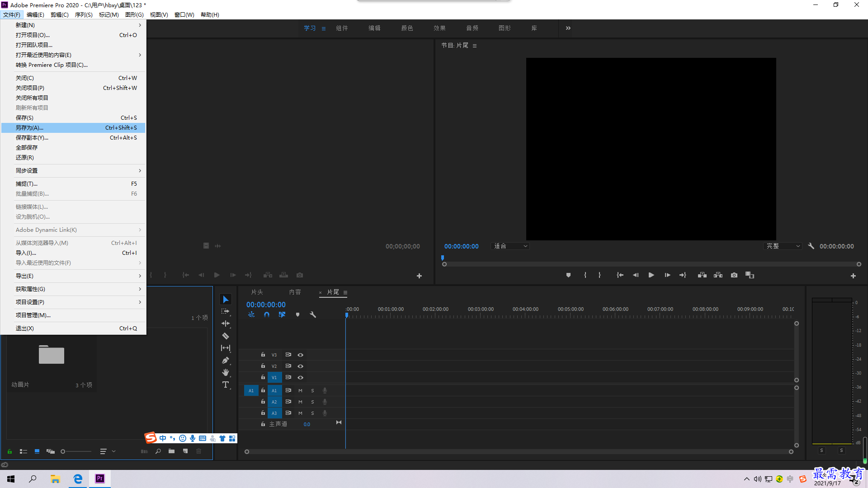The height and width of the screenshot is (488, 868).
Task: Select the Type tool
Action: point(226,385)
